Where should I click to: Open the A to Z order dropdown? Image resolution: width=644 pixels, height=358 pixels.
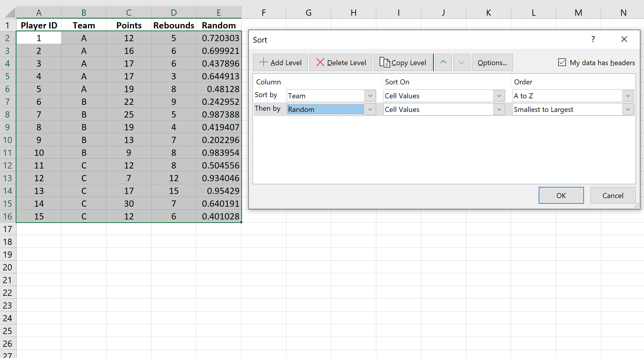coord(628,96)
